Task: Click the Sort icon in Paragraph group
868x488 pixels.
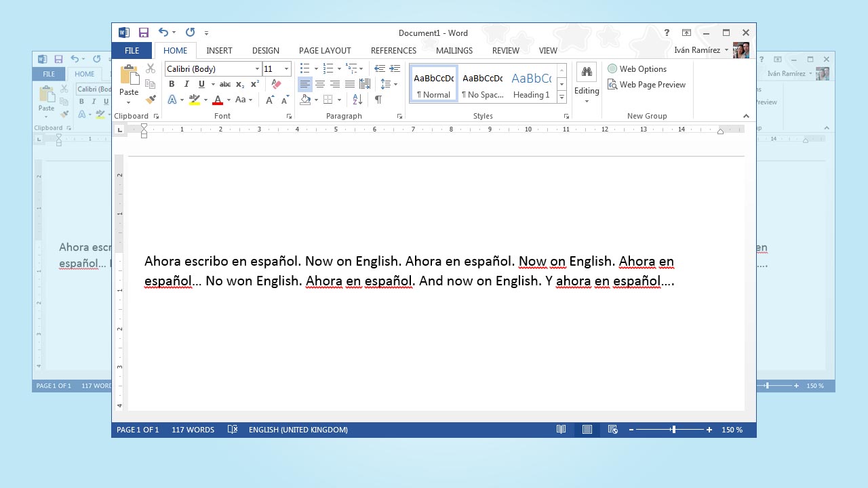Action: (357, 100)
